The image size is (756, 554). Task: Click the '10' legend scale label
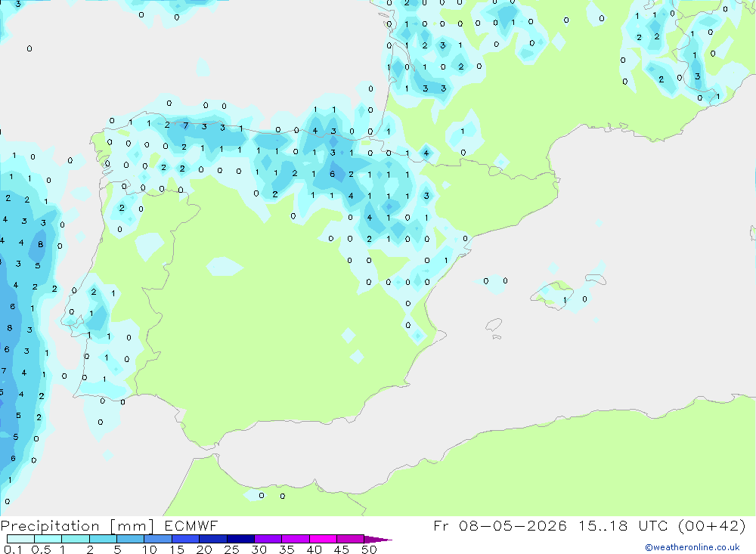tap(150, 549)
